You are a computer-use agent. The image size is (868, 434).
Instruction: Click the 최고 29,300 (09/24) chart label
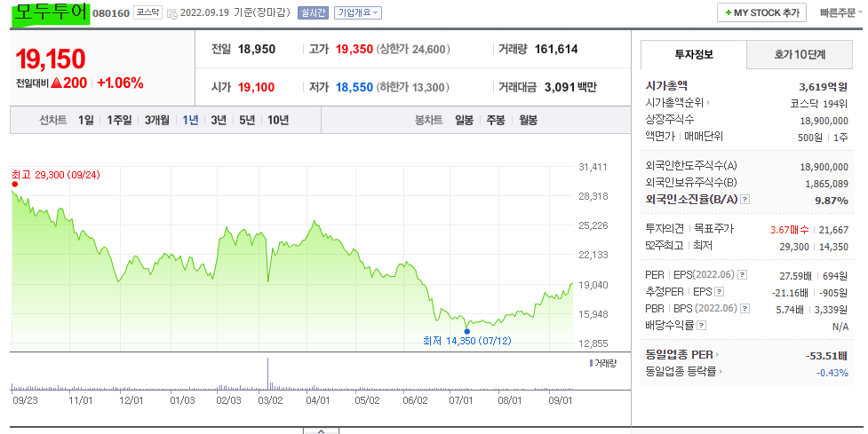click(x=56, y=175)
